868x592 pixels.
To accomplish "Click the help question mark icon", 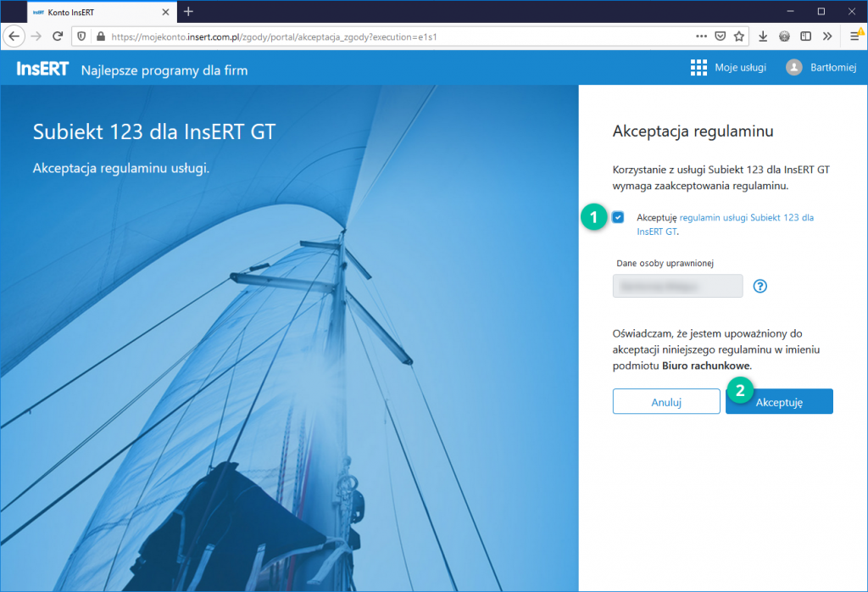I will [760, 287].
